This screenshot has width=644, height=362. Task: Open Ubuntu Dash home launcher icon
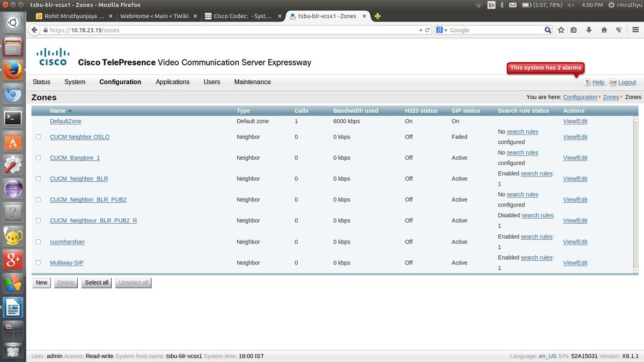coord(13,22)
